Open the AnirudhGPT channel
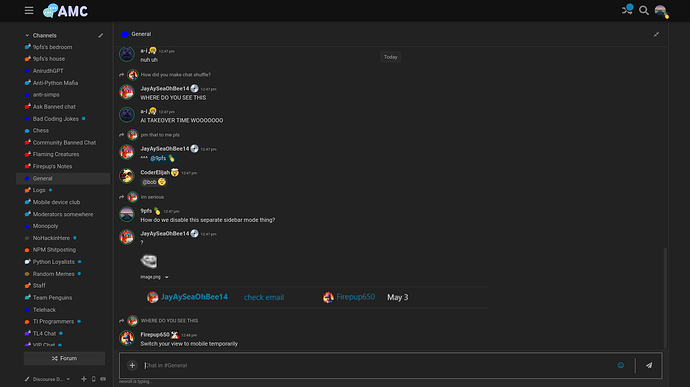The height and width of the screenshot is (387, 690). [63, 71]
